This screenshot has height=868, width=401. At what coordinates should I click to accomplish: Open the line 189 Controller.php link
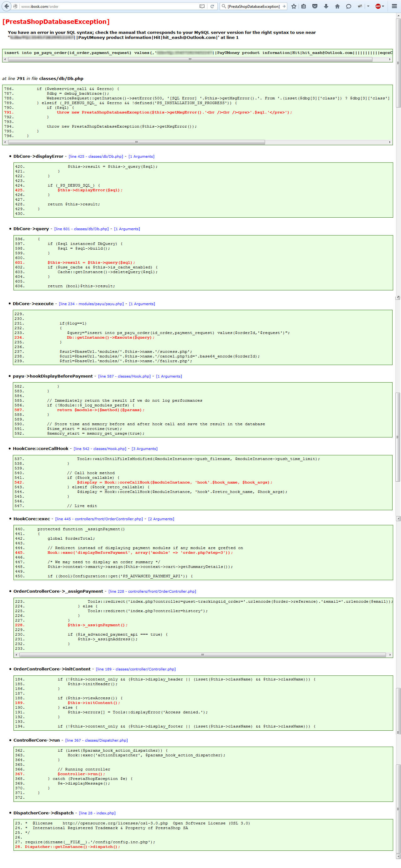136,669
